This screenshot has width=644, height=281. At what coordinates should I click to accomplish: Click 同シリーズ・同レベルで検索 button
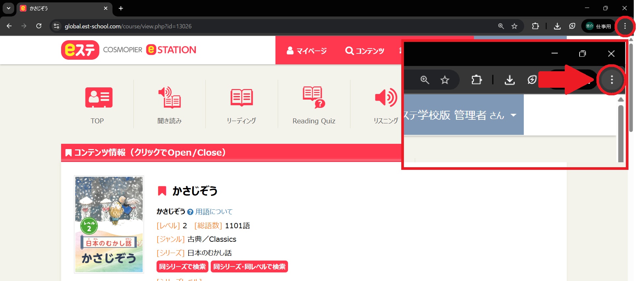[x=249, y=266]
